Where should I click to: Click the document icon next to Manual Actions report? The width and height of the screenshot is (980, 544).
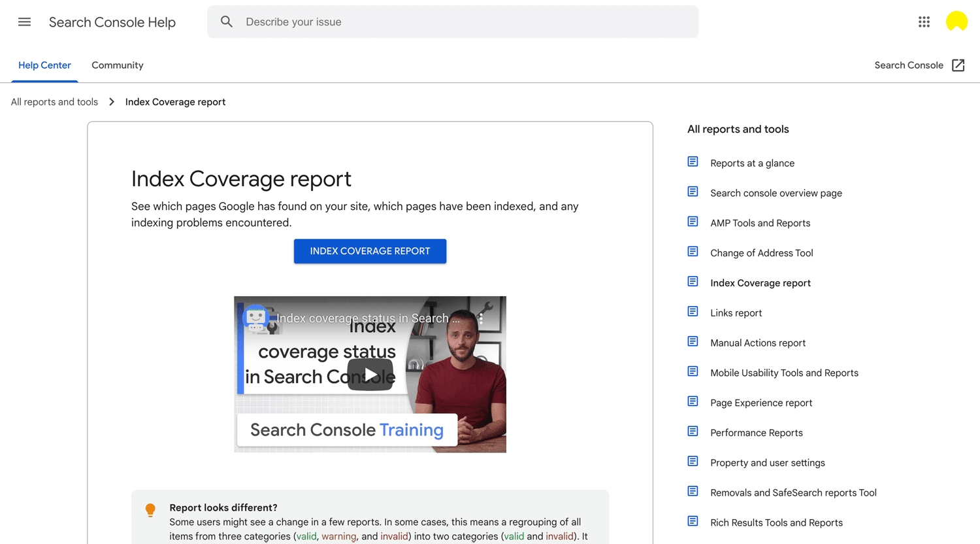point(693,342)
